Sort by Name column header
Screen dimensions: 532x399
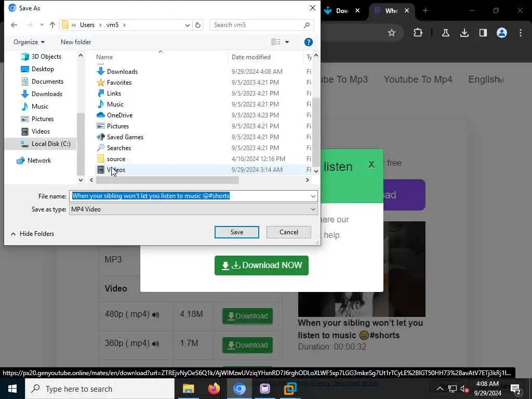click(104, 57)
